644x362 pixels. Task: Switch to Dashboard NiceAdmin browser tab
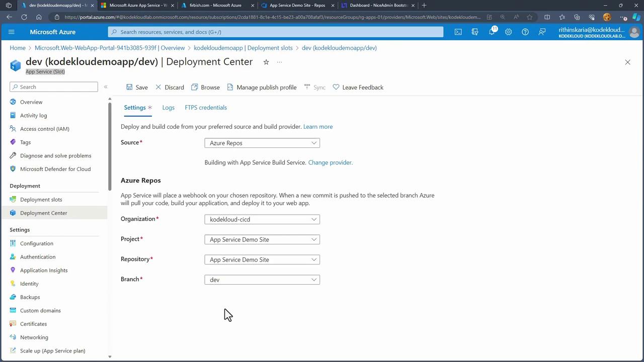coord(377,6)
